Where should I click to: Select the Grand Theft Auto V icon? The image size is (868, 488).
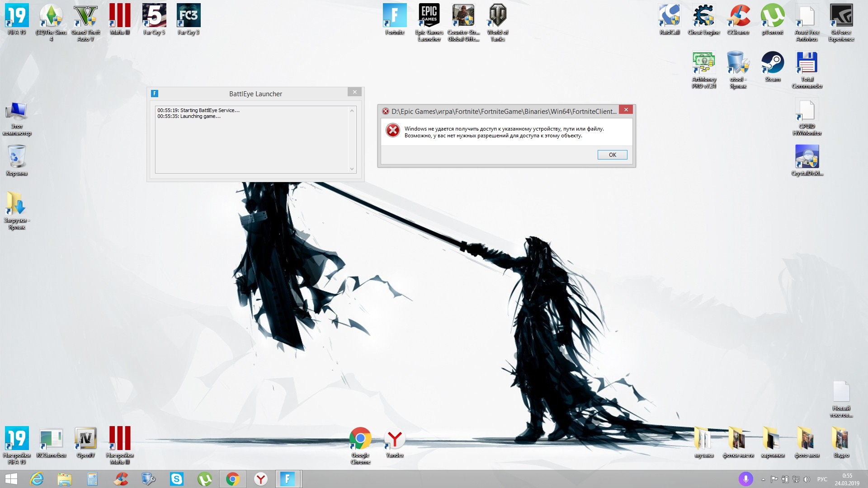85,23
